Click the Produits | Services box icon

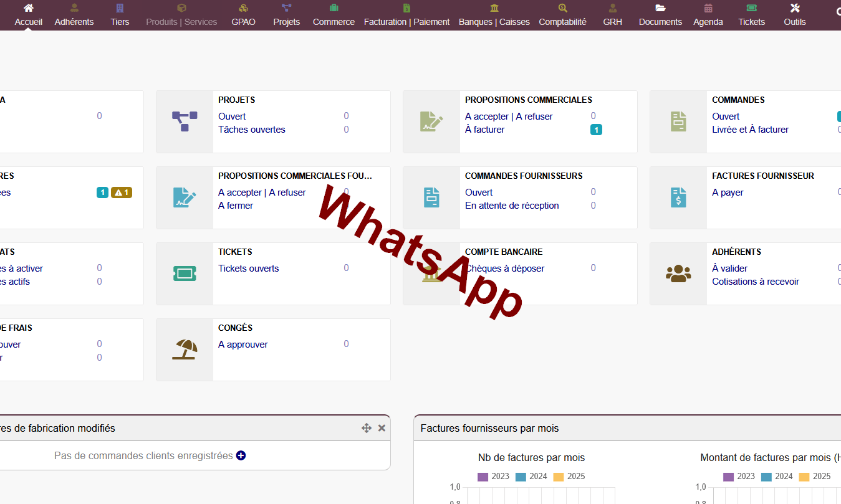(181, 8)
